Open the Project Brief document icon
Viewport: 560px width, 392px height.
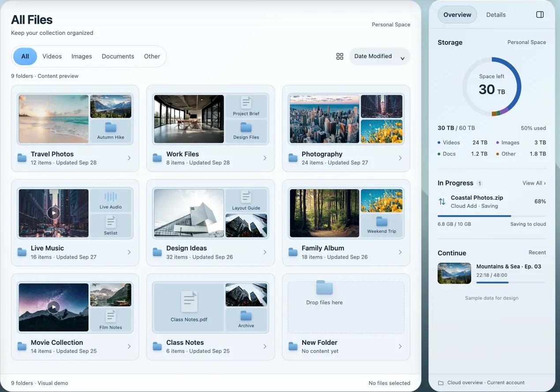tap(246, 103)
